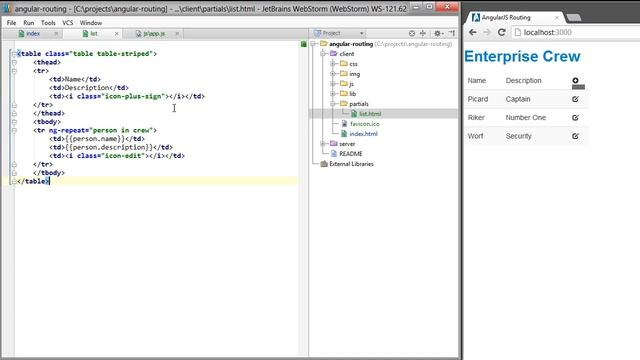Select list.html in the project tree
Screen dimensions: 640x360
370,114
